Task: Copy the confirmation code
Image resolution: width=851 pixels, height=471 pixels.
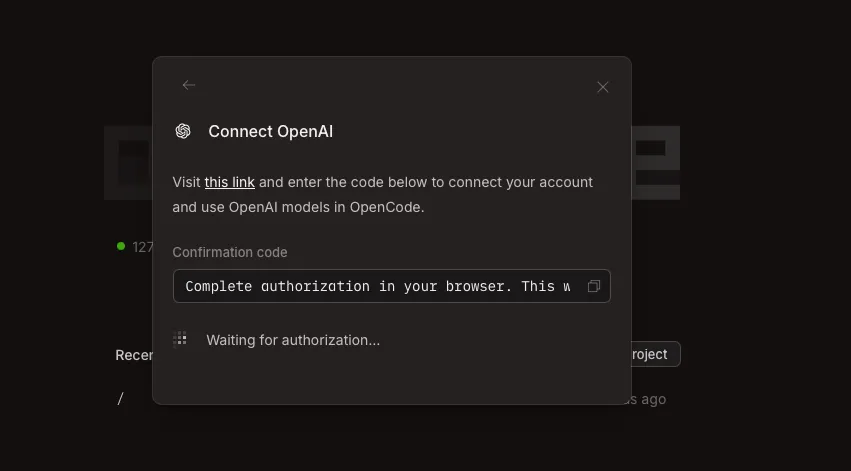Action: pos(593,287)
